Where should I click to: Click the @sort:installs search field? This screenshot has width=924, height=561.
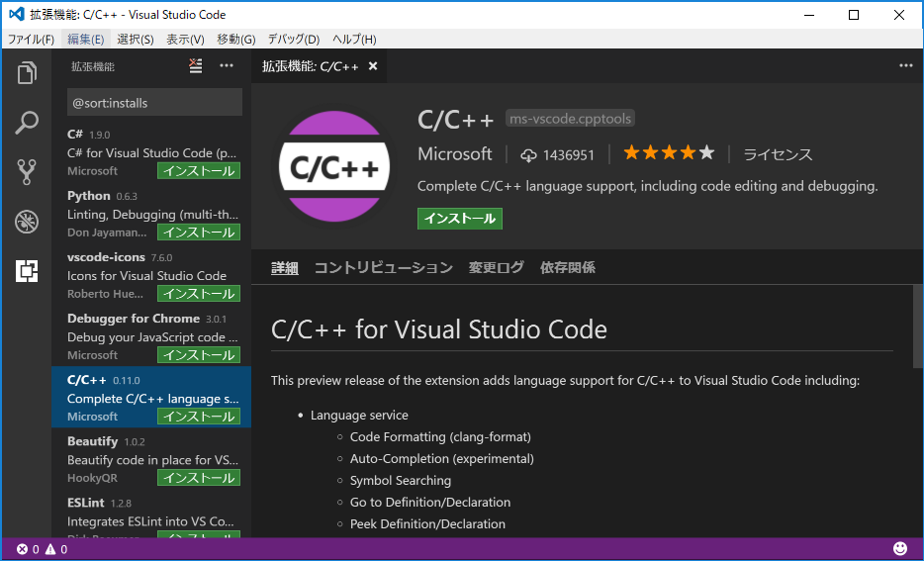154,103
